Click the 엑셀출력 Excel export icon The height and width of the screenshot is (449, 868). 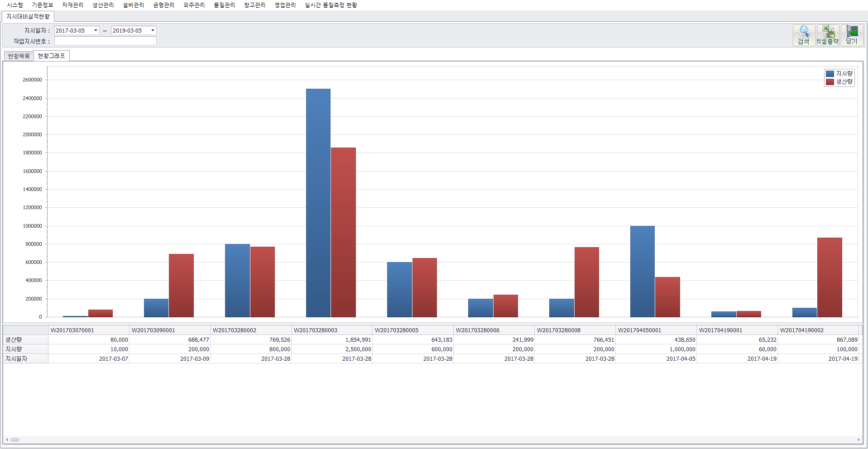pos(828,32)
